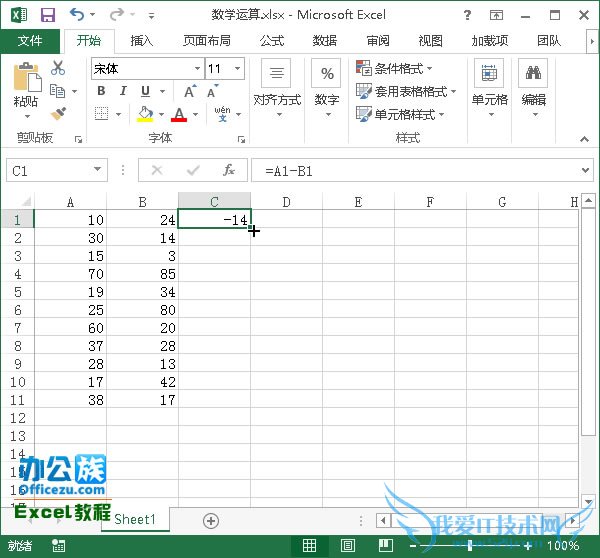Click the yellow fill color button
This screenshot has height=558, width=600.
(146, 114)
